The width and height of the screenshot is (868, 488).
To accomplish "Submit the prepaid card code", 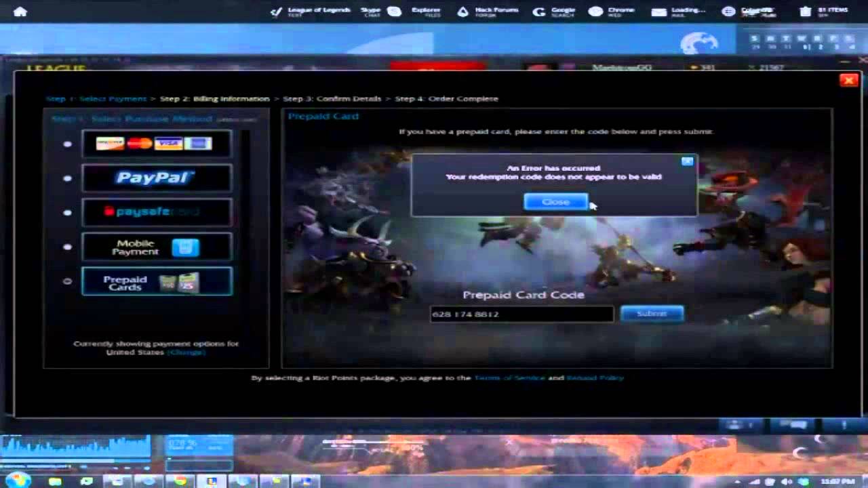I will [x=652, y=314].
